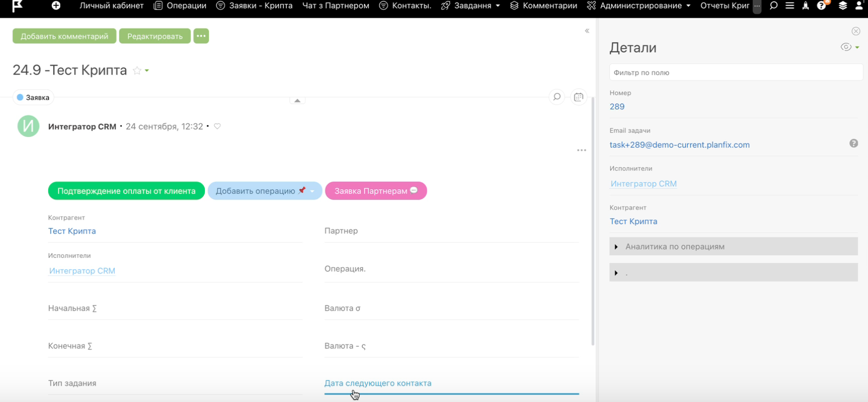Click the Фильтр по полю input field
The height and width of the screenshot is (402, 868).
click(x=735, y=73)
